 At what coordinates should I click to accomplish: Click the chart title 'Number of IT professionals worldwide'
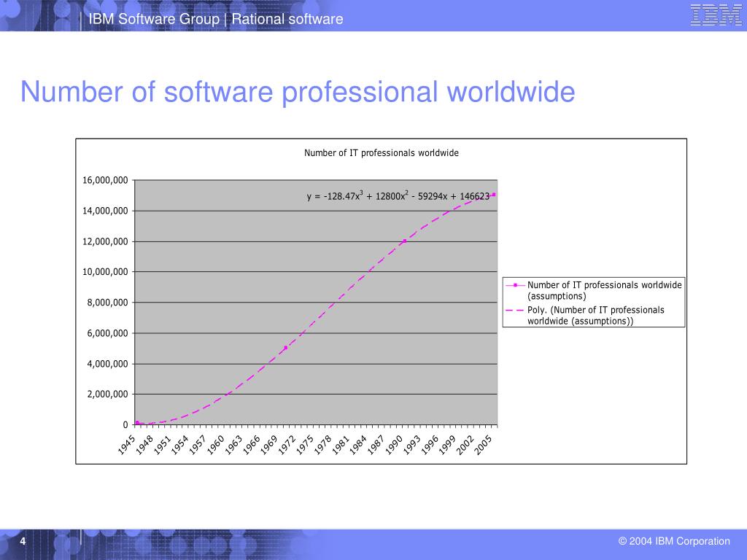point(381,153)
